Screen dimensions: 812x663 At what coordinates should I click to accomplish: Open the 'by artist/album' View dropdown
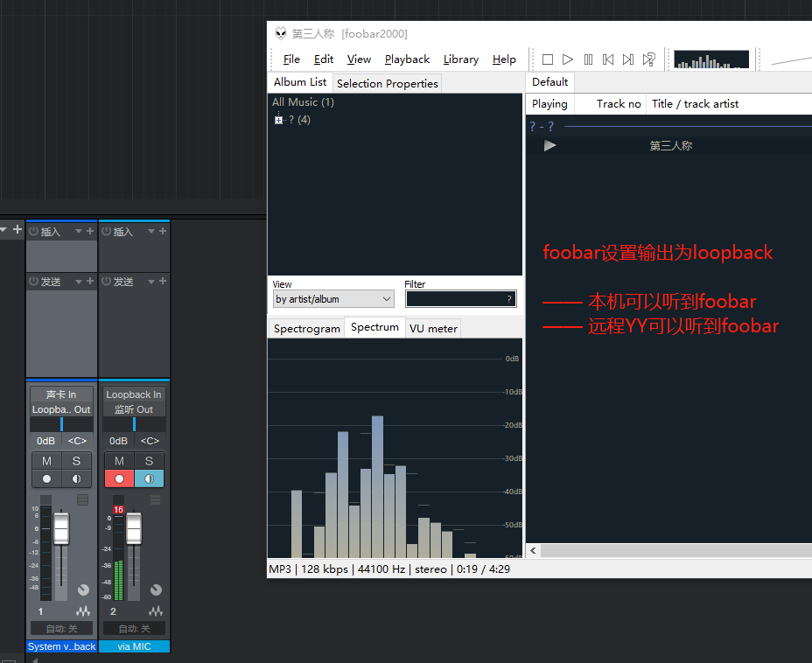tap(333, 299)
